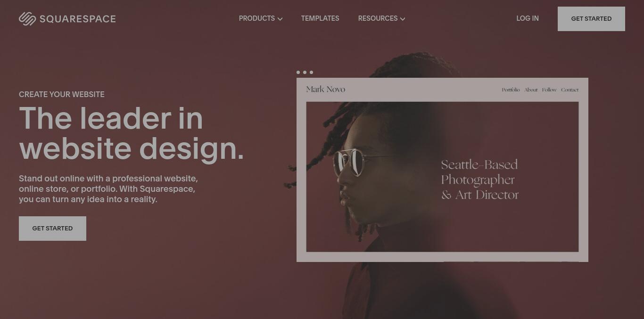Click the 'The leader in website design' headline
Viewport: 644px width, 319px height.
click(x=132, y=133)
